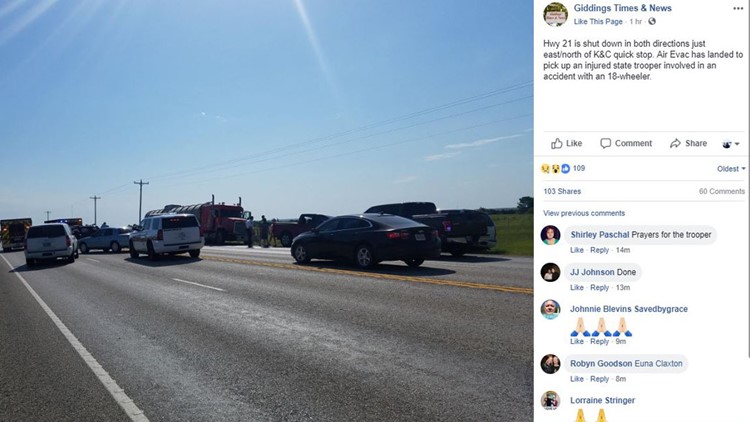Image resolution: width=750 pixels, height=422 pixels.
Task: Click View previous comments
Action: 584,213
